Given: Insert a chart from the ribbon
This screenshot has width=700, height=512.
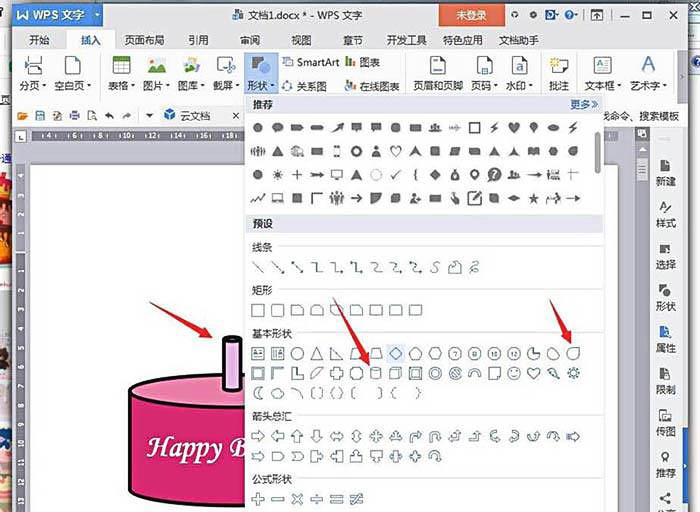Looking at the screenshot, I should tap(362, 62).
